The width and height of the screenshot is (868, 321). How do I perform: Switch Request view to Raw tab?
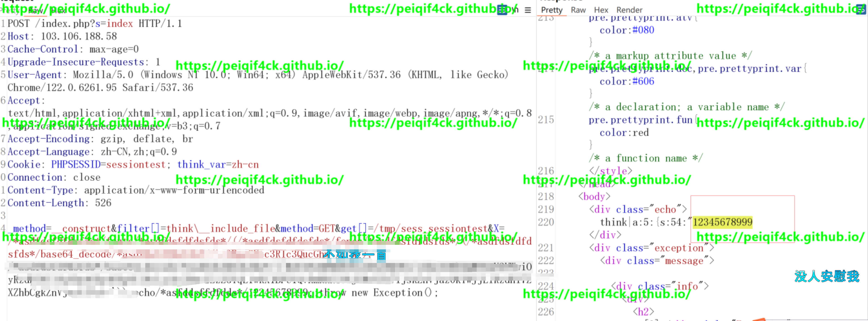[35, 10]
